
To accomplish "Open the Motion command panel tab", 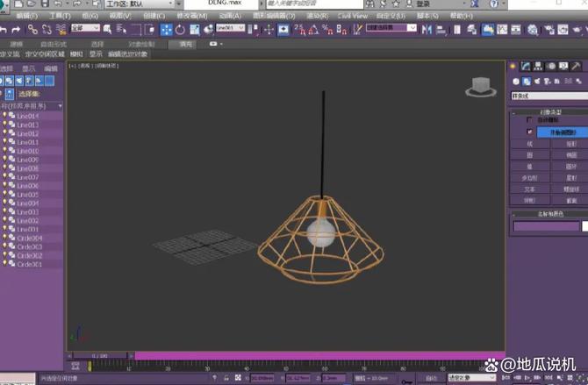I will (x=551, y=67).
